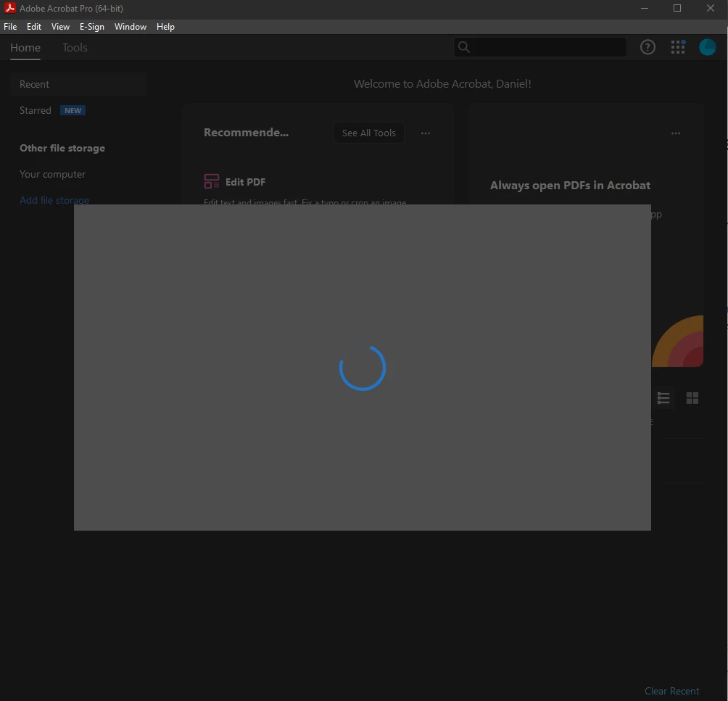Viewport: 728px width, 701px height.
Task: Click the NEW badge beside Starred
Action: coord(73,110)
